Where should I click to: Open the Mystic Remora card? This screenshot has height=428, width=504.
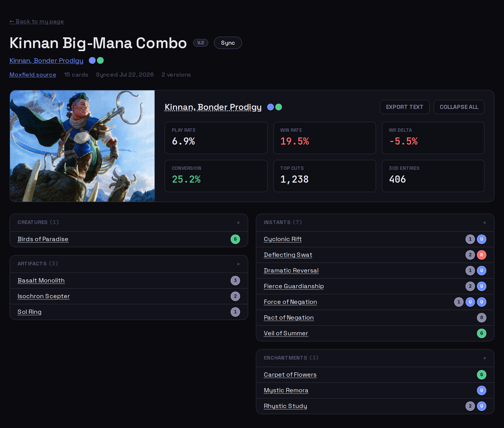point(286,390)
